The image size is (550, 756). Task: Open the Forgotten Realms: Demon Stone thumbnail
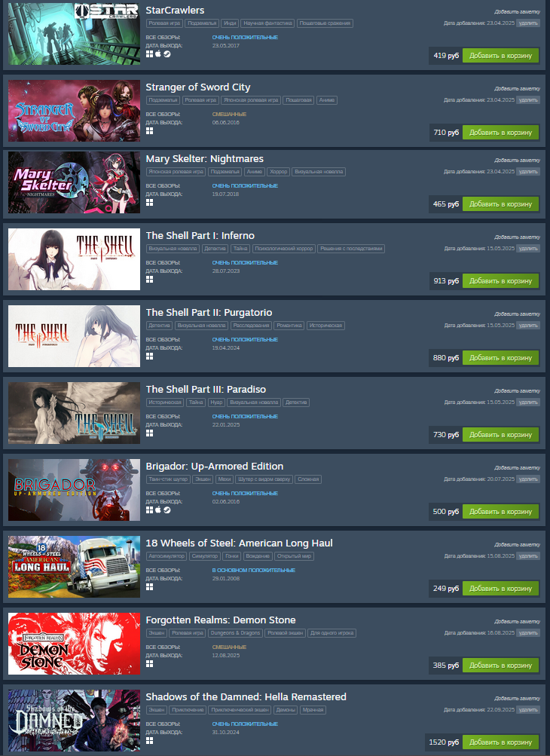75,644
